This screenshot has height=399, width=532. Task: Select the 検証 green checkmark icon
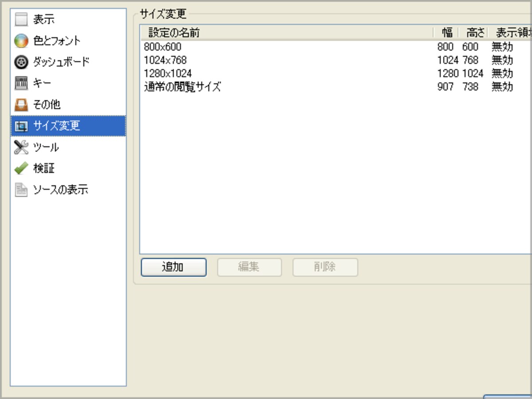coord(21,168)
